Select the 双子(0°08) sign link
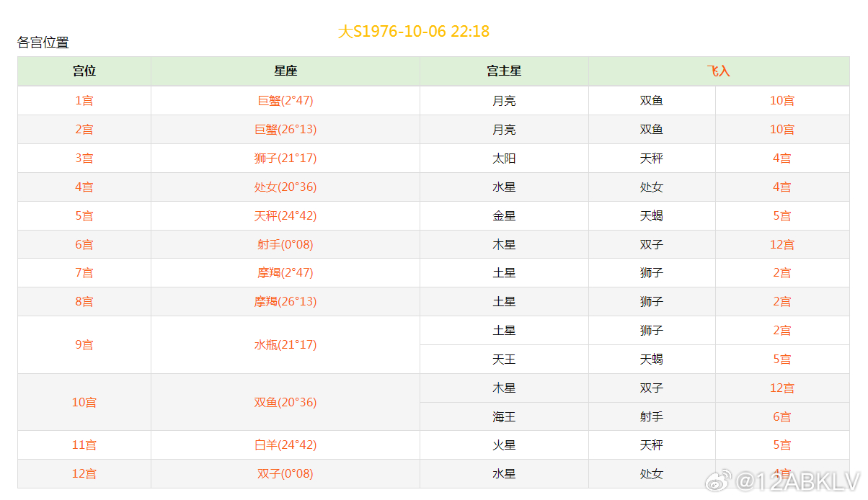Screen dimensions: 868x500 click(x=285, y=474)
